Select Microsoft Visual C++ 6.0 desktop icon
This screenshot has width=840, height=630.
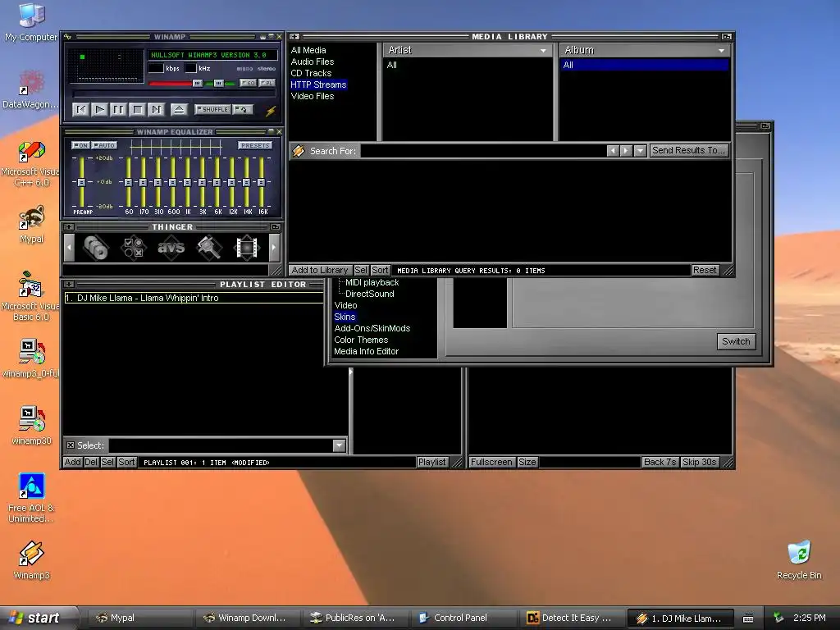pyautogui.click(x=31, y=163)
